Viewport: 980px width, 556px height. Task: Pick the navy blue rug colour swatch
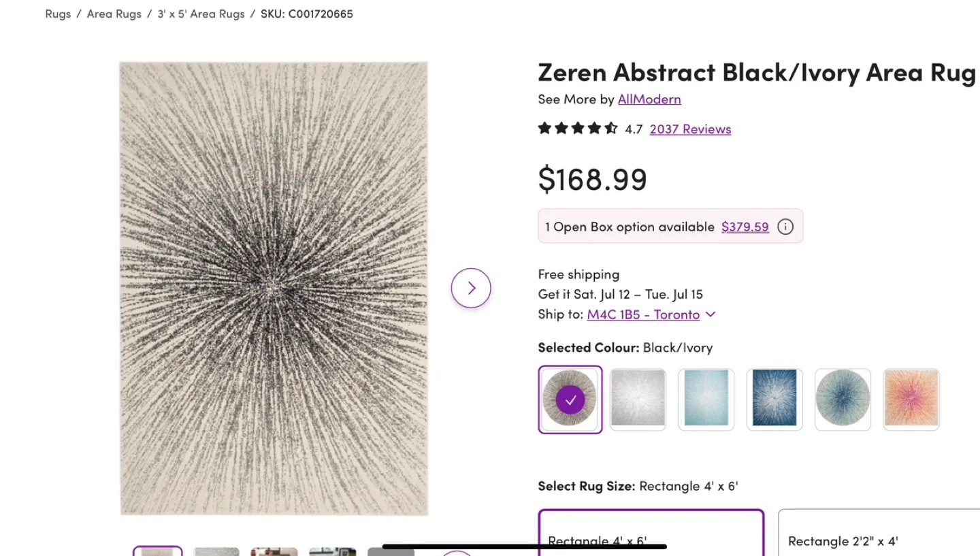(x=774, y=399)
